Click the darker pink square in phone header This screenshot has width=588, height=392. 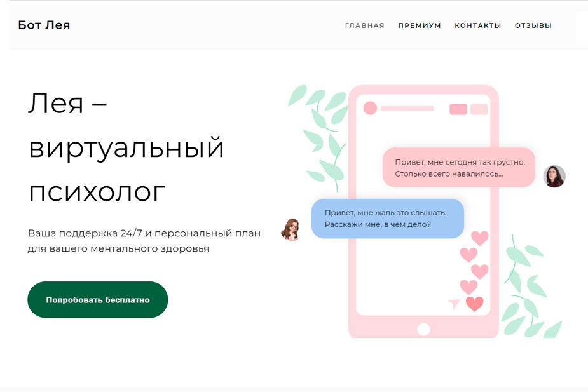pos(458,109)
